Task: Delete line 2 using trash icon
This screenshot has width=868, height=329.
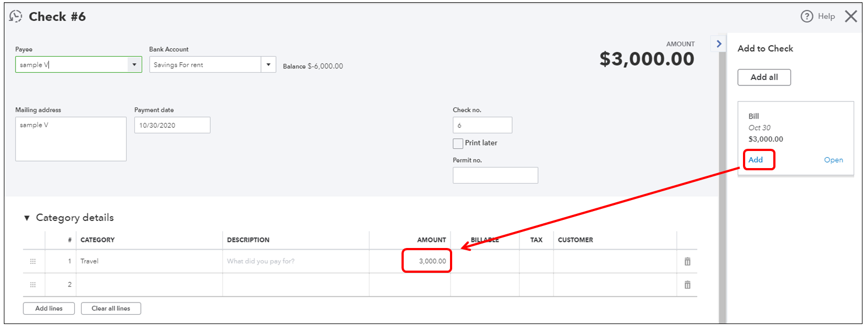Action: [x=687, y=285]
